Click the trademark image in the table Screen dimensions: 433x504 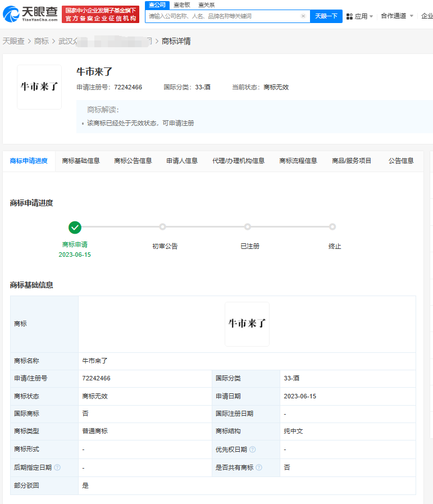(247, 324)
